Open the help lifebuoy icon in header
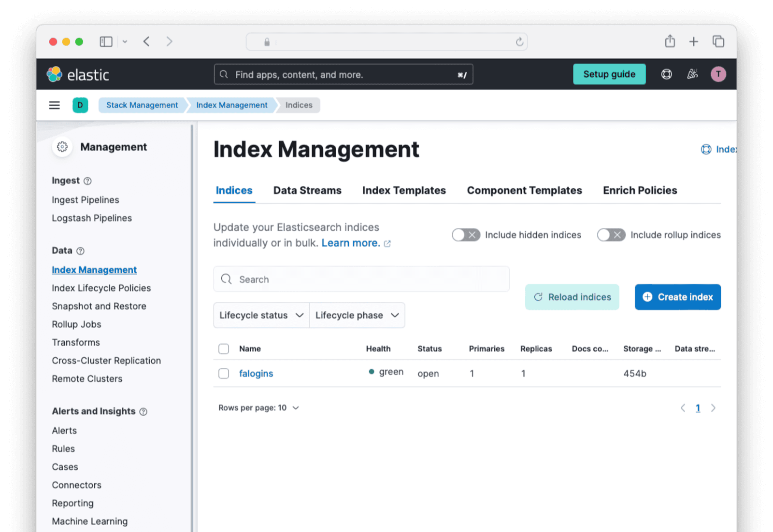The width and height of the screenshot is (773, 532). (666, 74)
